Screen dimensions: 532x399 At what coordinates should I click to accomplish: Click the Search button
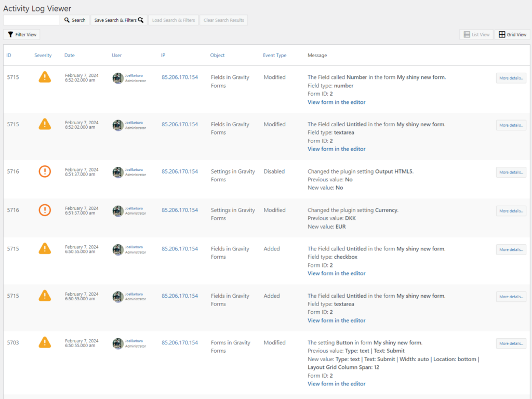[74, 20]
